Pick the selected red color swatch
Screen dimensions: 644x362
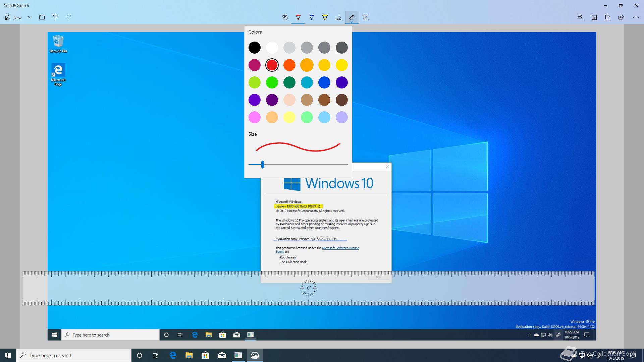[x=272, y=65]
